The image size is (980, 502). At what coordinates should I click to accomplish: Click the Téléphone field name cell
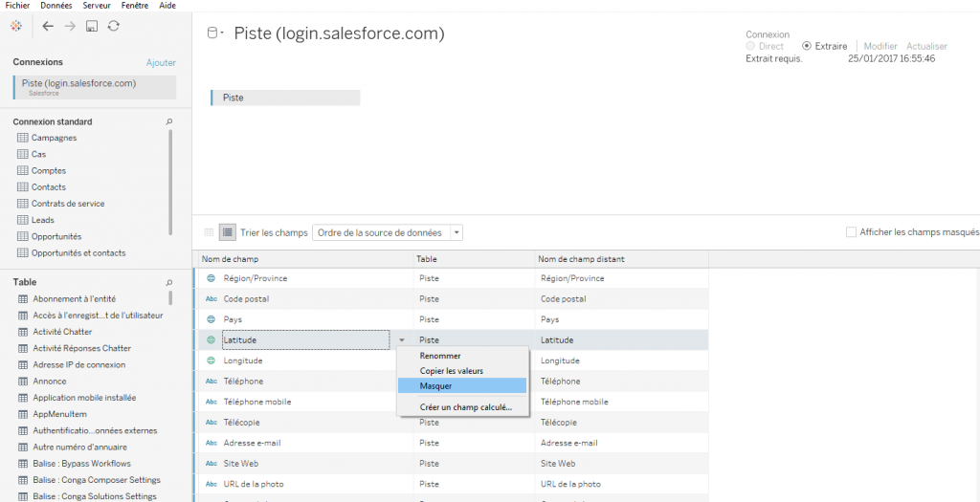click(x=243, y=381)
